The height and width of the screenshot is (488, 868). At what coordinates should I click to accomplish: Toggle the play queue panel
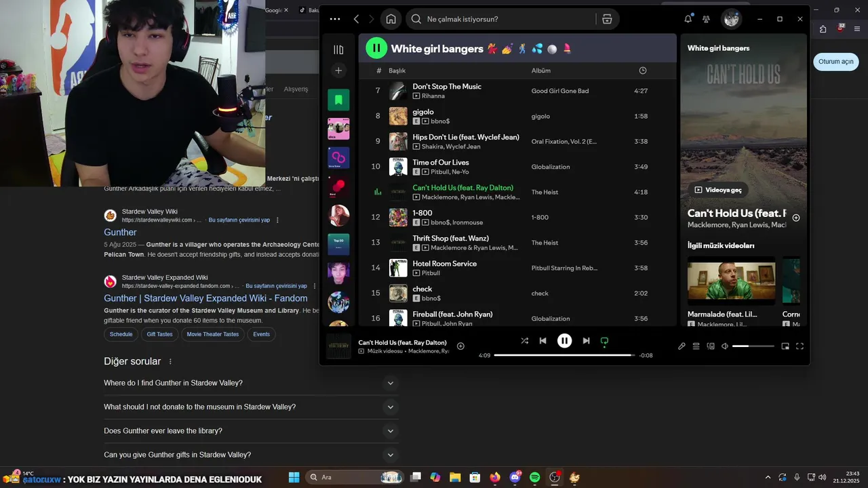696,346
